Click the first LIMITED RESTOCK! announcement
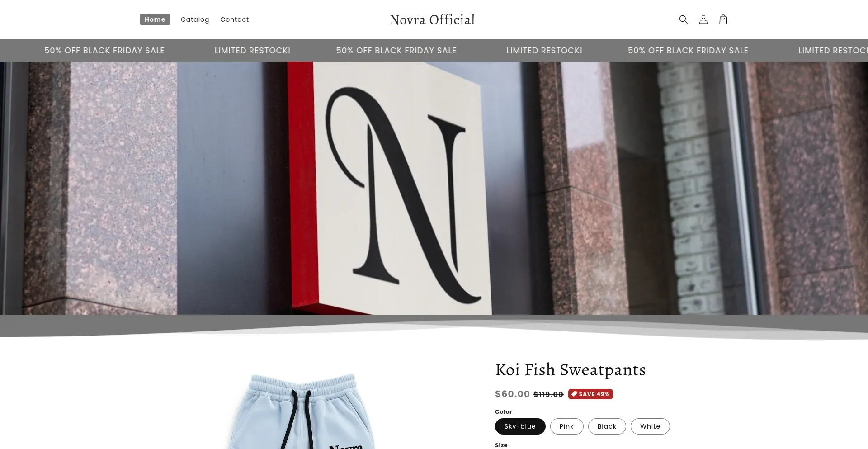Screen dimensions: 868x449 (x=252, y=51)
